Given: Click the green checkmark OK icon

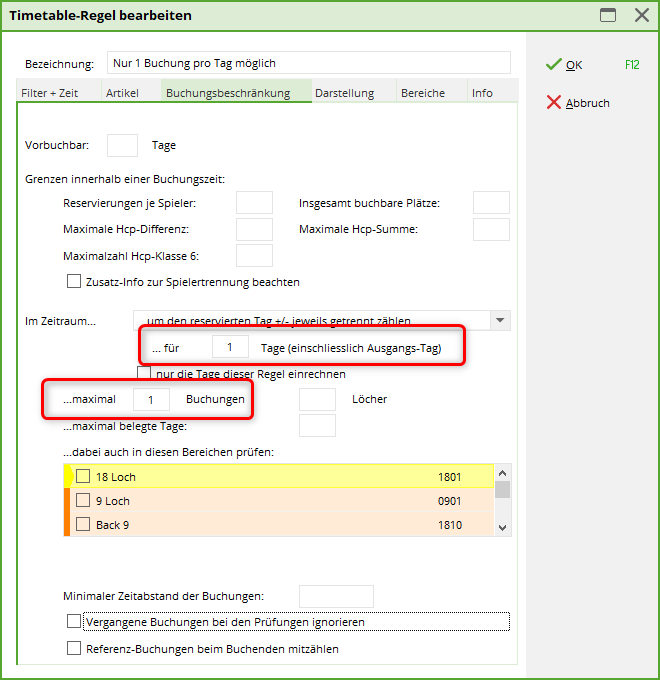Looking at the screenshot, I should [554, 65].
